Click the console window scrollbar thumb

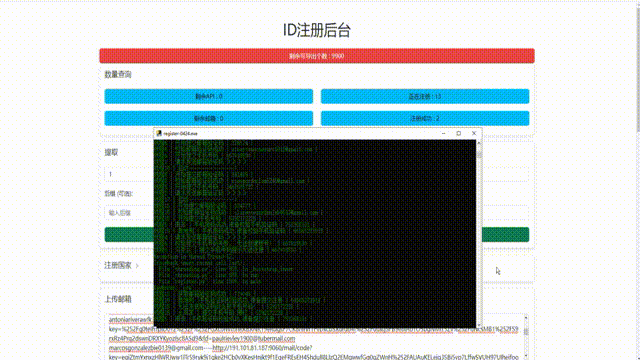click(x=479, y=154)
